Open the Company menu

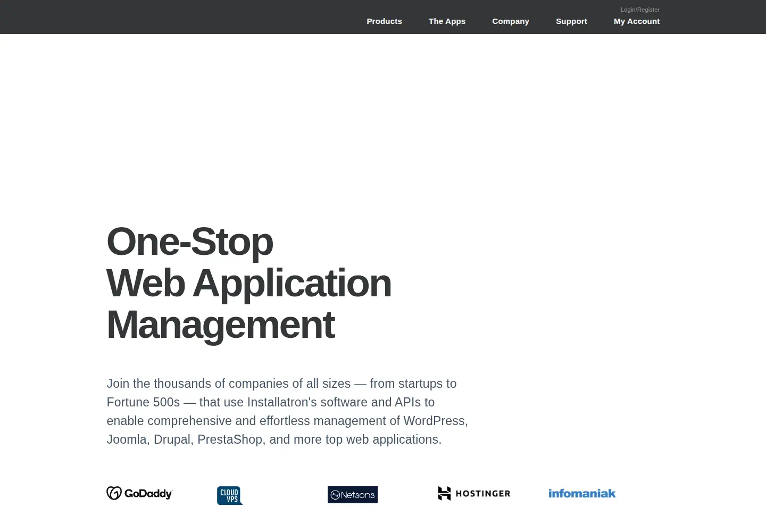(x=511, y=21)
